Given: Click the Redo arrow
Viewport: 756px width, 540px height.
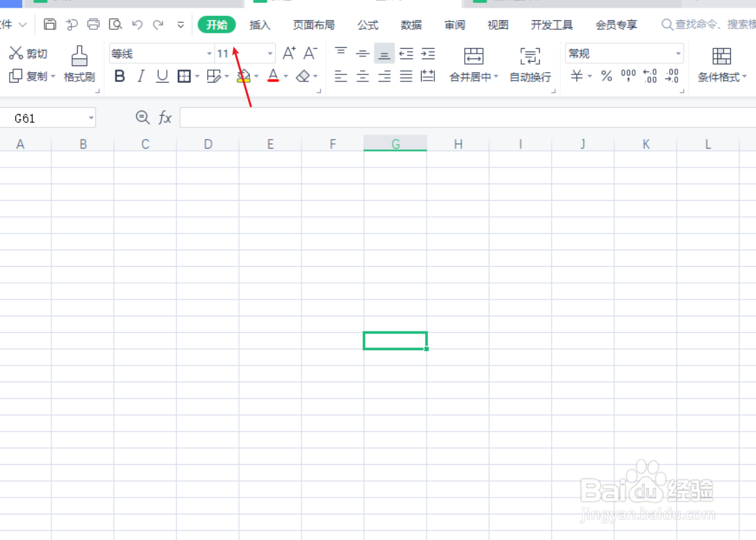Looking at the screenshot, I should (x=158, y=24).
